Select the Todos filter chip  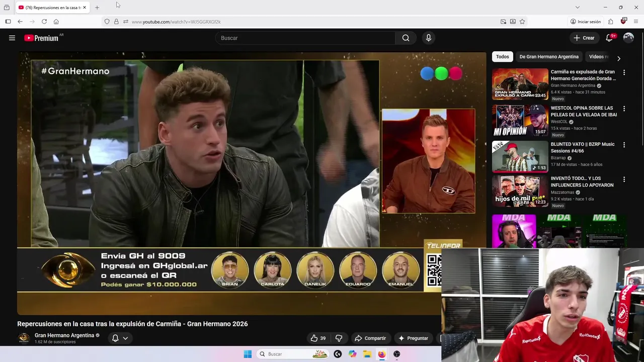tap(502, 57)
